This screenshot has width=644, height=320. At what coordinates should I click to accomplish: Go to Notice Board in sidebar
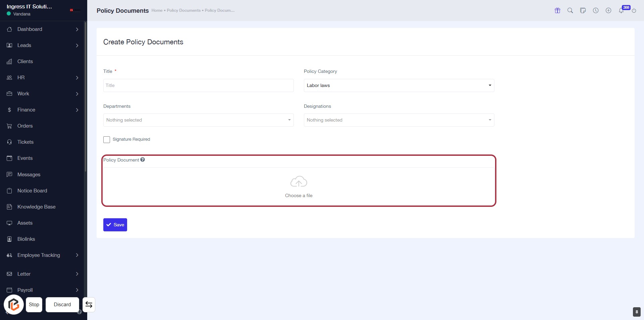[32, 191]
